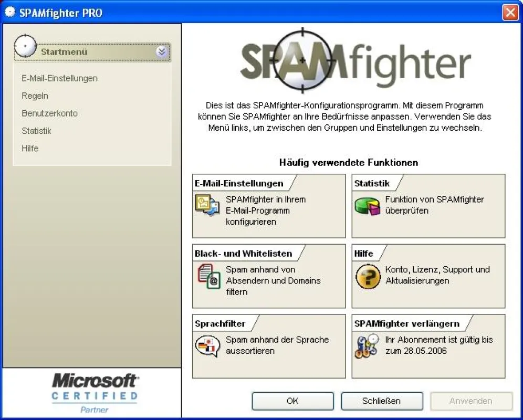523x420 pixels.
Task: Open the Hilfe card heading
Action: (x=363, y=254)
